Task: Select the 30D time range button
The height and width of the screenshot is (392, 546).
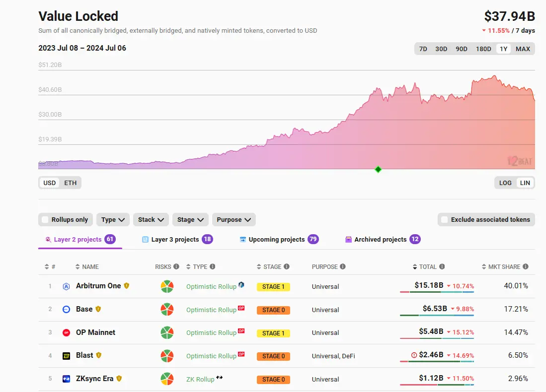Action: (441, 49)
